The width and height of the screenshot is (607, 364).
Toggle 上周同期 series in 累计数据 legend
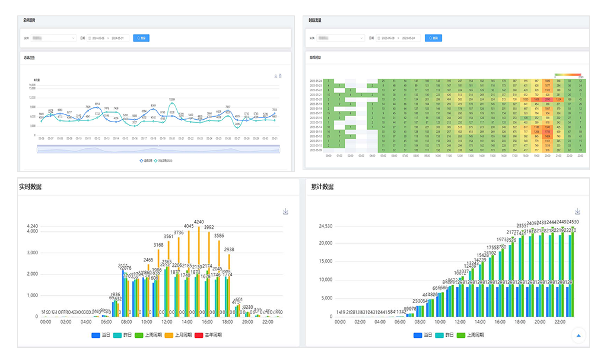[471, 335]
